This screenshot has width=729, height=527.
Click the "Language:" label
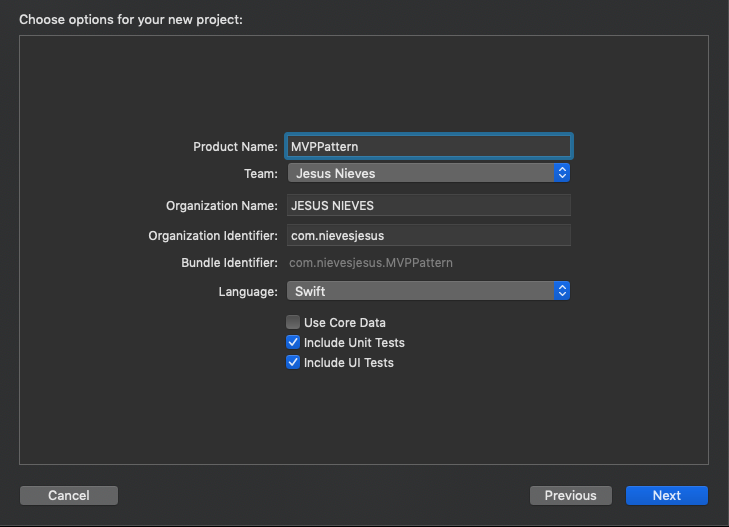(248, 292)
